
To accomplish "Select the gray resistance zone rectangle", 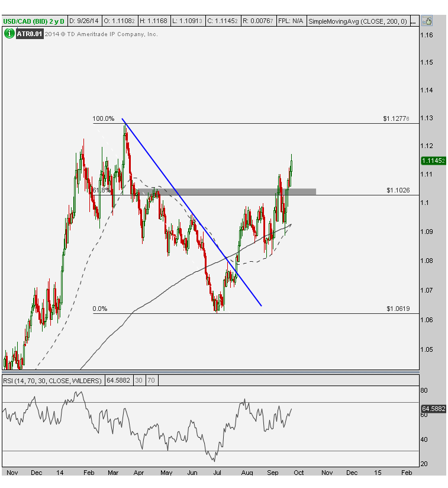I will [227, 191].
